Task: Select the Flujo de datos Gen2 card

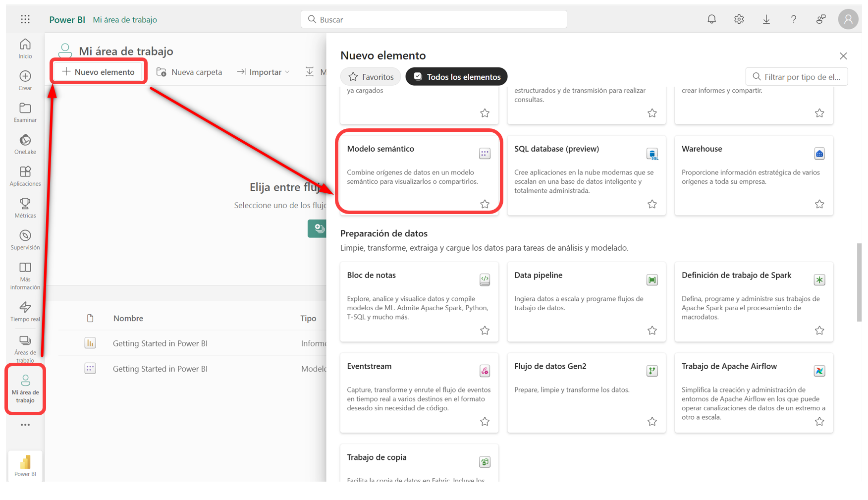Action: coord(587,393)
